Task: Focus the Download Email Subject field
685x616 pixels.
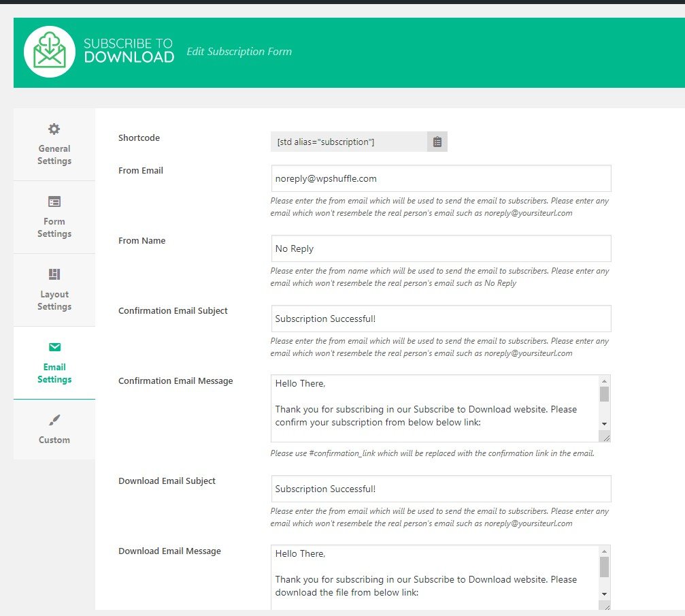Action: pyautogui.click(x=441, y=489)
